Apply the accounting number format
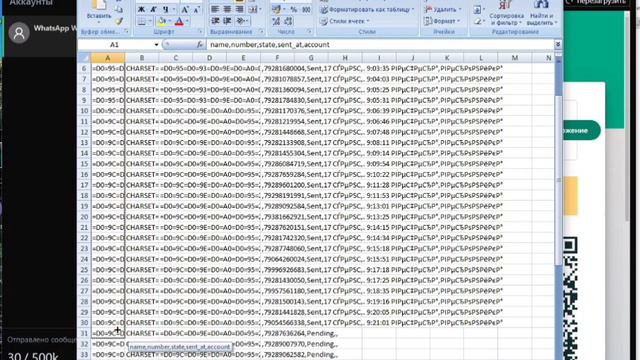 [x=276, y=9]
